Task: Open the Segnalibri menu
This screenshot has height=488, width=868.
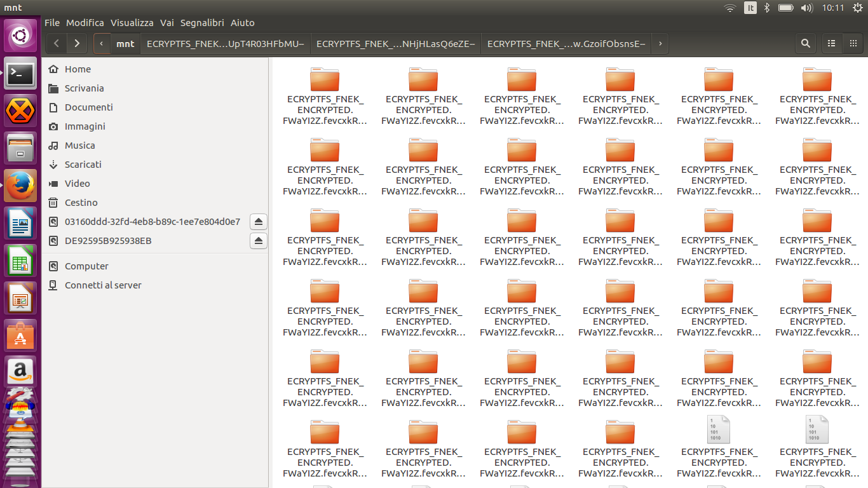Action: tap(202, 23)
